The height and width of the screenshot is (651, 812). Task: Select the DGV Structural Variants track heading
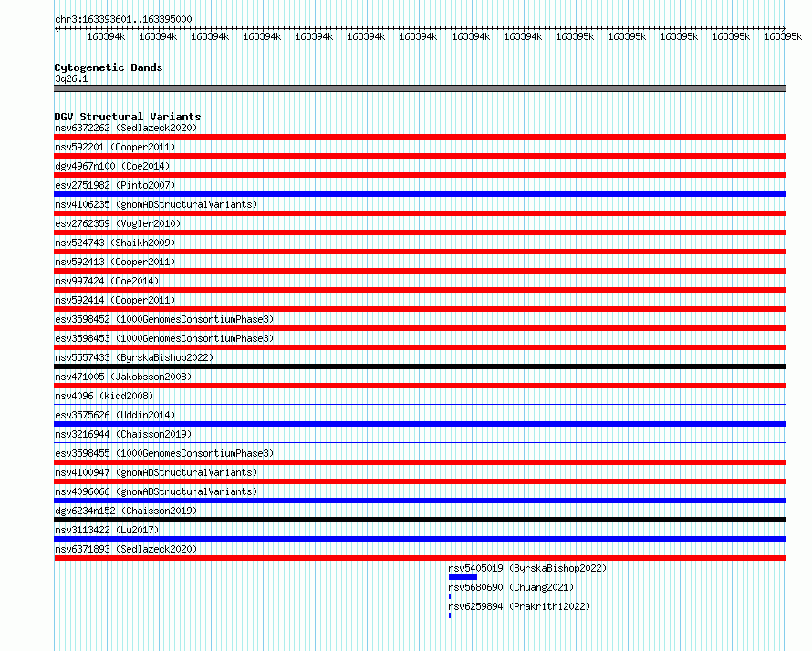[128, 117]
